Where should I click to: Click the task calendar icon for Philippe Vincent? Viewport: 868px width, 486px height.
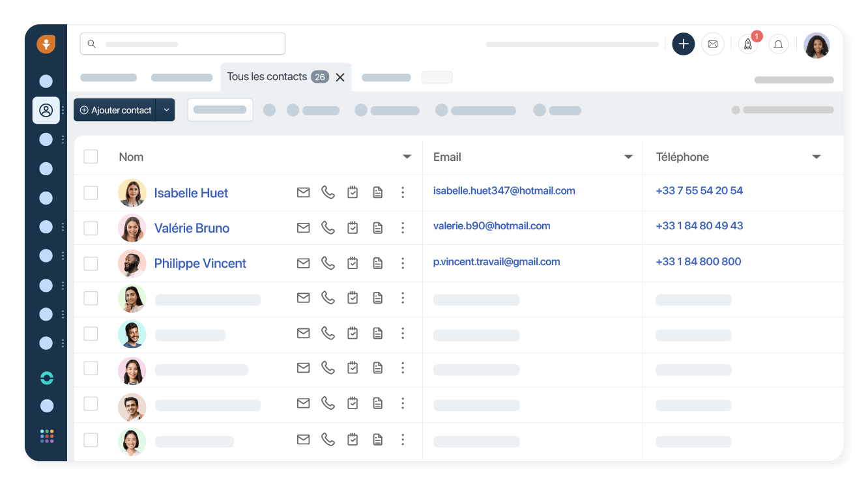pos(353,263)
